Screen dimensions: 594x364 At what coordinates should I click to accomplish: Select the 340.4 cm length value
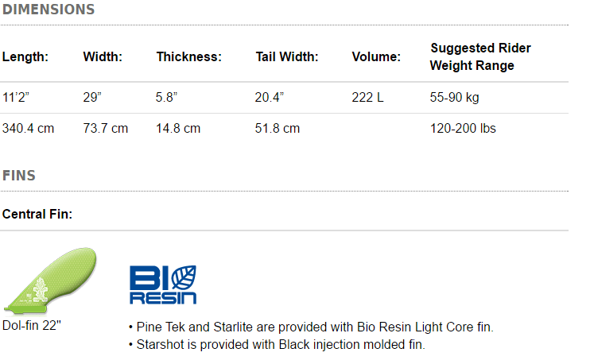tap(28, 129)
